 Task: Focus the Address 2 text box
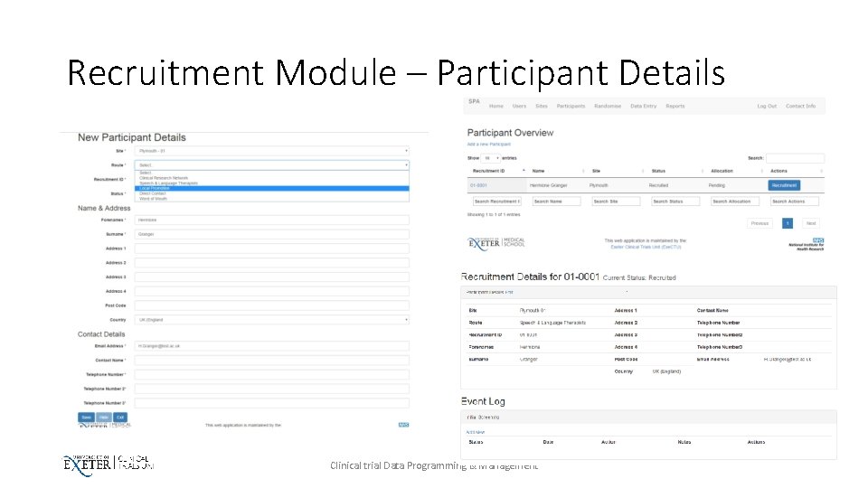click(x=272, y=263)
